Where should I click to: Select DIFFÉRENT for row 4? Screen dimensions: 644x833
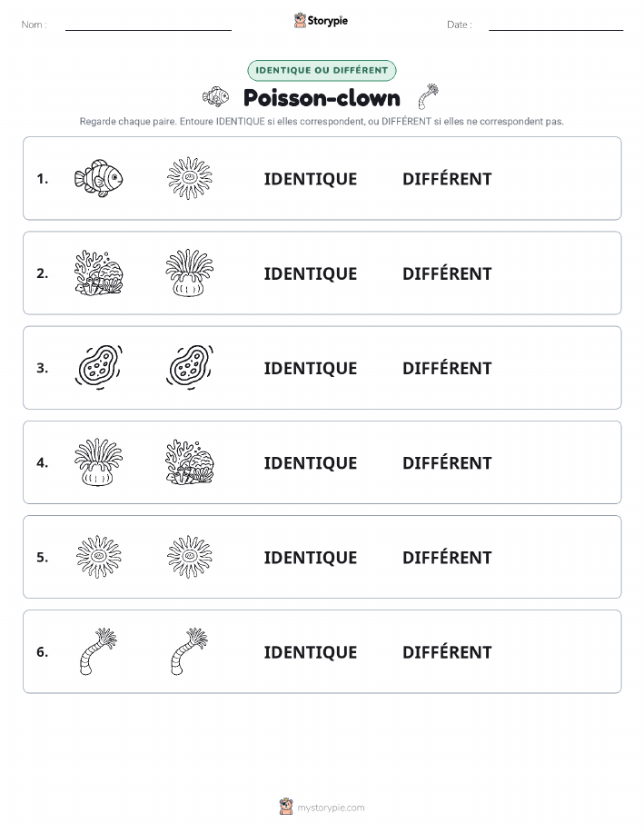point(447,462)
